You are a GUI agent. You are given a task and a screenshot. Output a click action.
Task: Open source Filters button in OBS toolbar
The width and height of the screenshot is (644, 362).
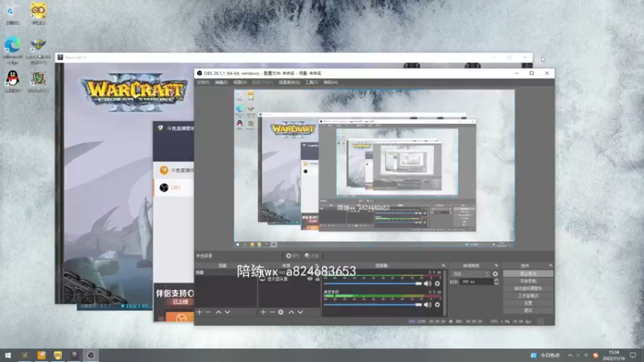click(312, 256)
